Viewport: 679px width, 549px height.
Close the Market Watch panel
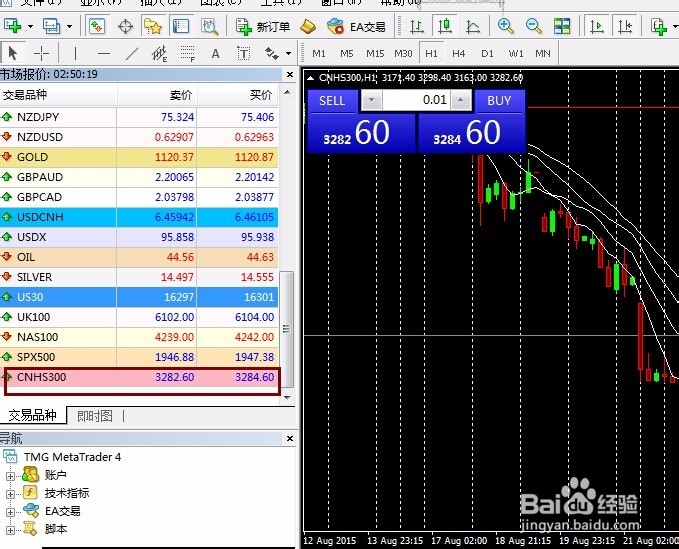coord(290,74)
